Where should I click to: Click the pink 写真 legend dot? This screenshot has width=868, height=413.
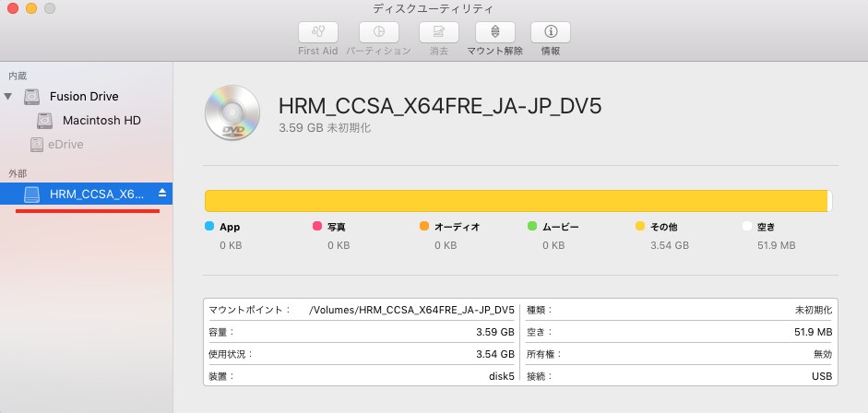click(x=317, y=226)
